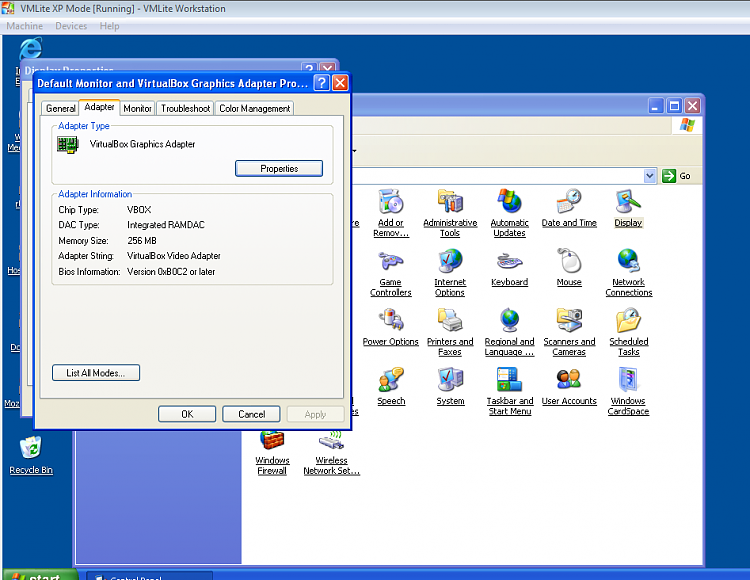Open the Machine menu
This screenshot has width=750, height=580.
tap(25, 26)
